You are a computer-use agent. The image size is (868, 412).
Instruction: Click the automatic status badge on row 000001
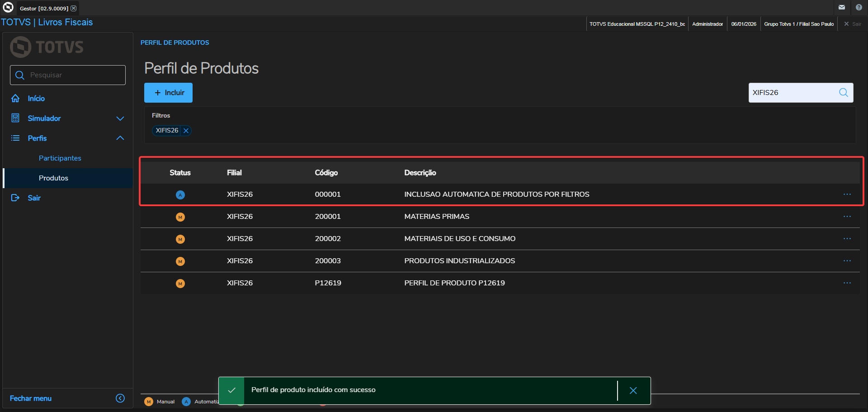point(180,195)
